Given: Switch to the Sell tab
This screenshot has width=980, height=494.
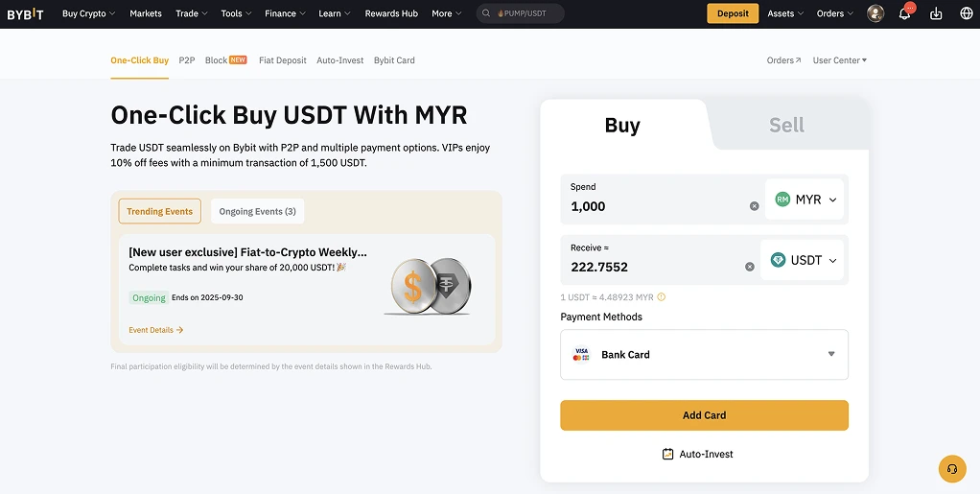Looking at the screenshot, I should click(787, 125).
